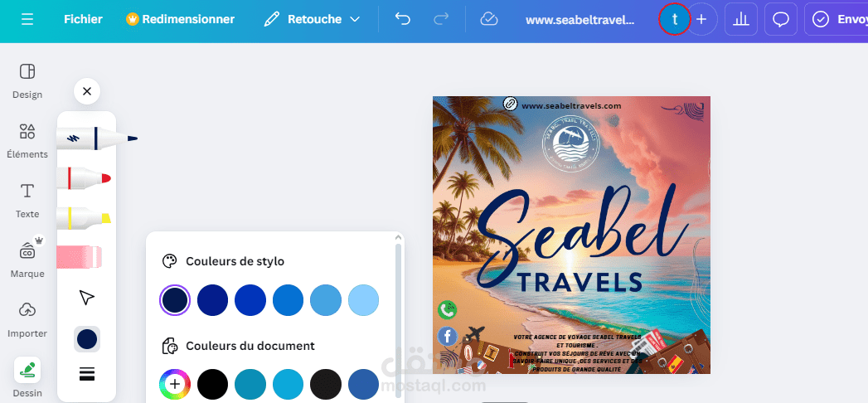This screenshot has width=868, height=403.
Task: Click the Envoyer button
Action: point(836,19)
